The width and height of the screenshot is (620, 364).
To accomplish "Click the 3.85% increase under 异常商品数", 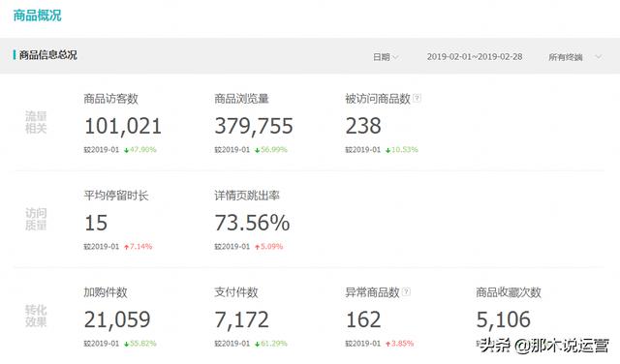I will pos(400,344).
